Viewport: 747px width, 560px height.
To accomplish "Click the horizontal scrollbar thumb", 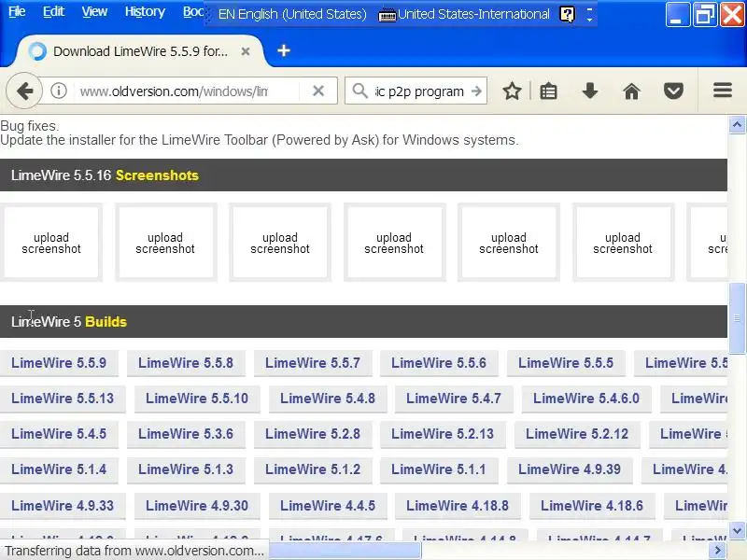I will pyautogui.click(x=345, y=551).
